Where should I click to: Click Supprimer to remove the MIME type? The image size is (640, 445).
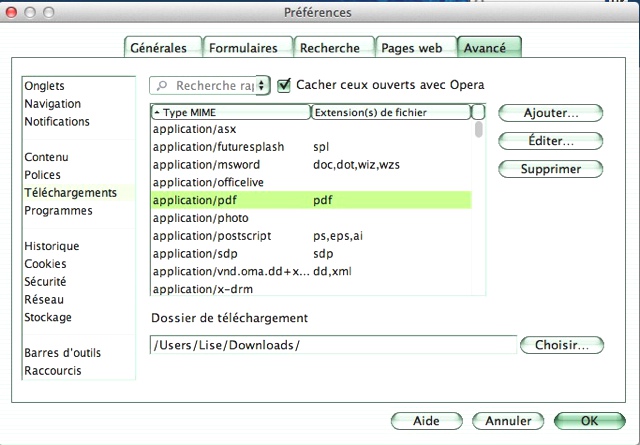click(550, 169)
